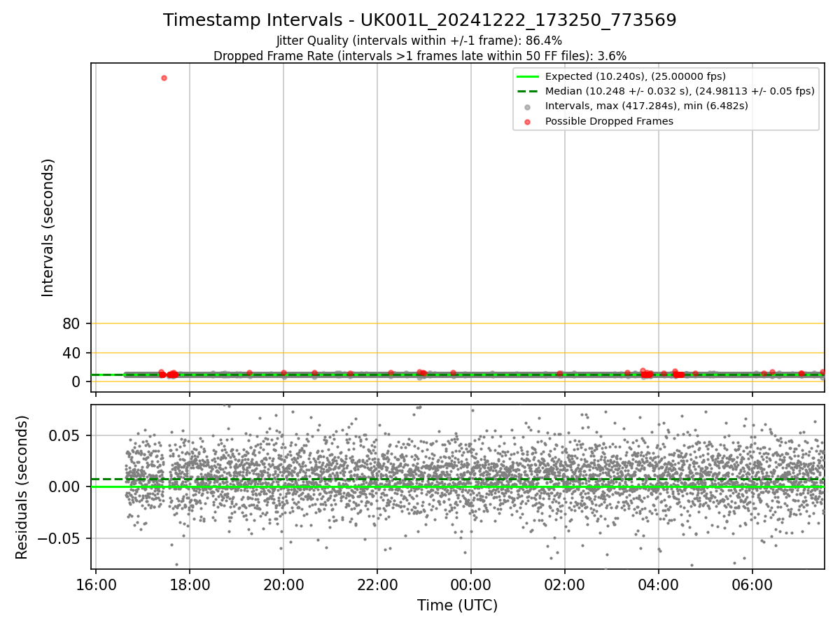This screenshot has height=630, width=840.
Task: Click the '22:00' time tick label
Action: [377, 584]
